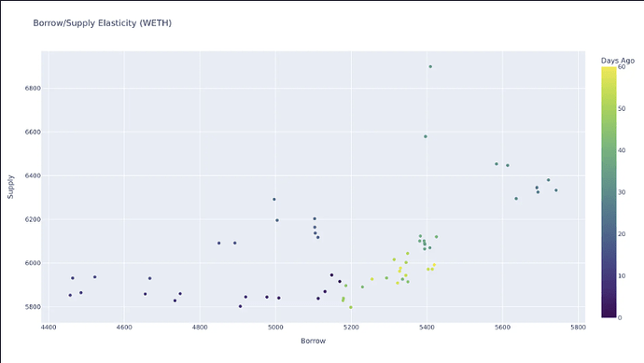Click the 4400 tick label on x-axis

(x=49, y=328)
